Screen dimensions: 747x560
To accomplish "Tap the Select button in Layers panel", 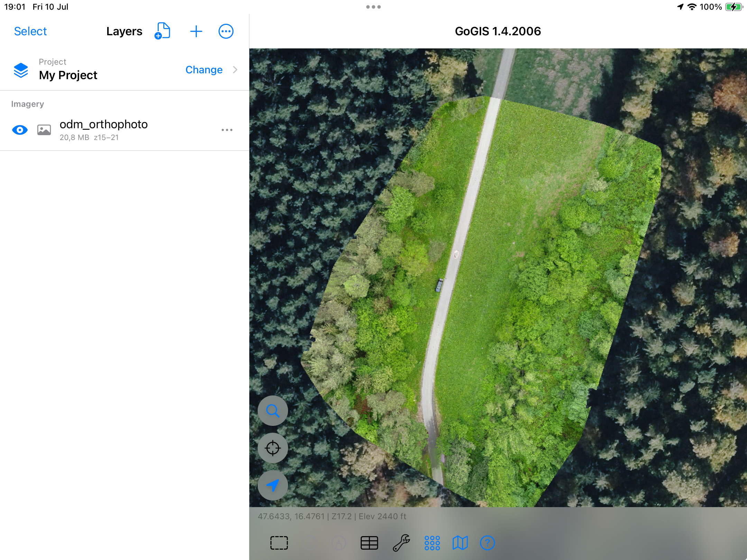I will (30, 31).
